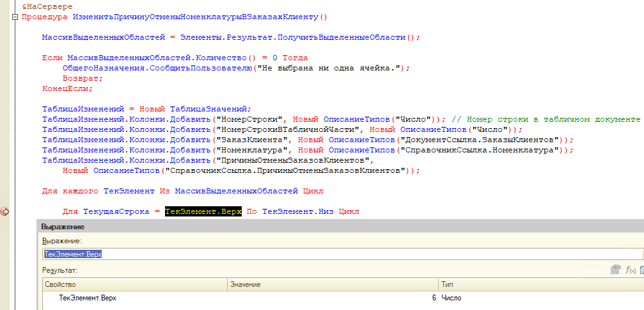644x310 pixels.
Task: Select the ТекЭлемент.Верх row in results
Action: point(88,298)
